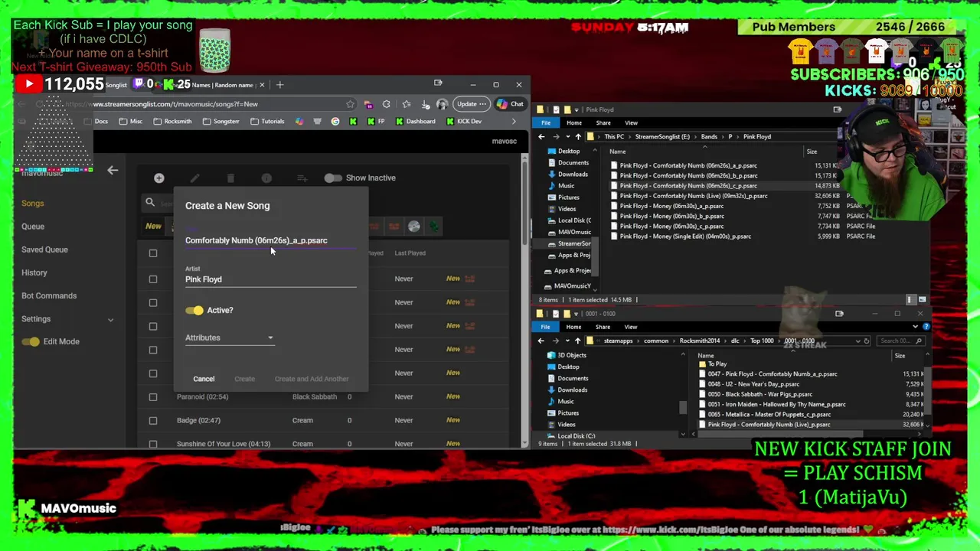980x551 pixels.
Task: Toggle the Active? switch in dialog
Action: tap(194, 310)
